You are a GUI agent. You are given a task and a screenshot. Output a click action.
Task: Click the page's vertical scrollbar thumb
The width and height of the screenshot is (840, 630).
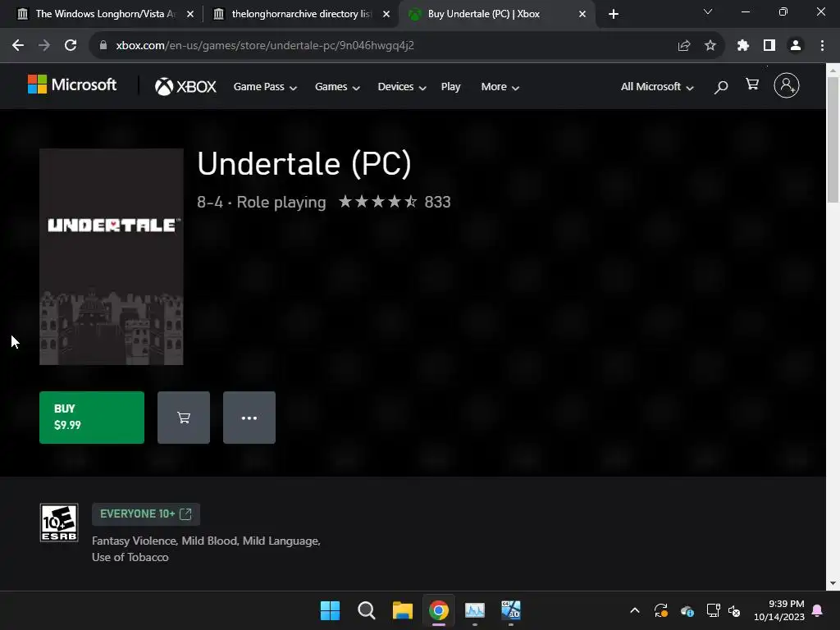[x=833, y=139]
